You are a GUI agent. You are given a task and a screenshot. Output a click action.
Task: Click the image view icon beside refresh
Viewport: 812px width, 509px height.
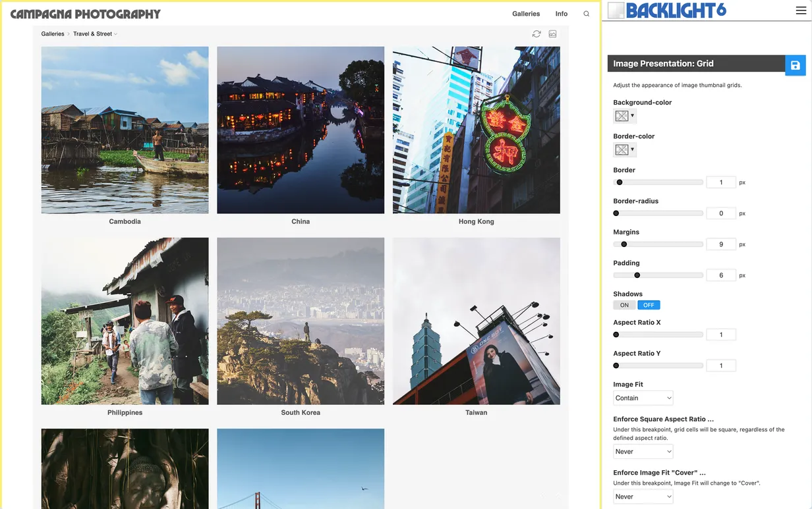[553, 34]
